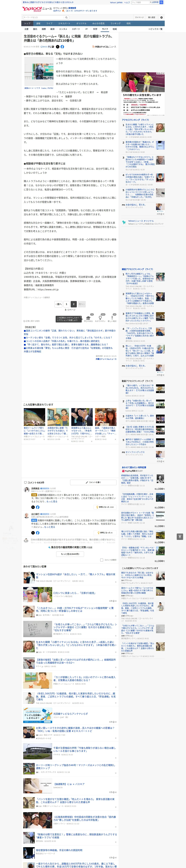Click the search magnifier beside the keyword field

(x=66, y=17)
